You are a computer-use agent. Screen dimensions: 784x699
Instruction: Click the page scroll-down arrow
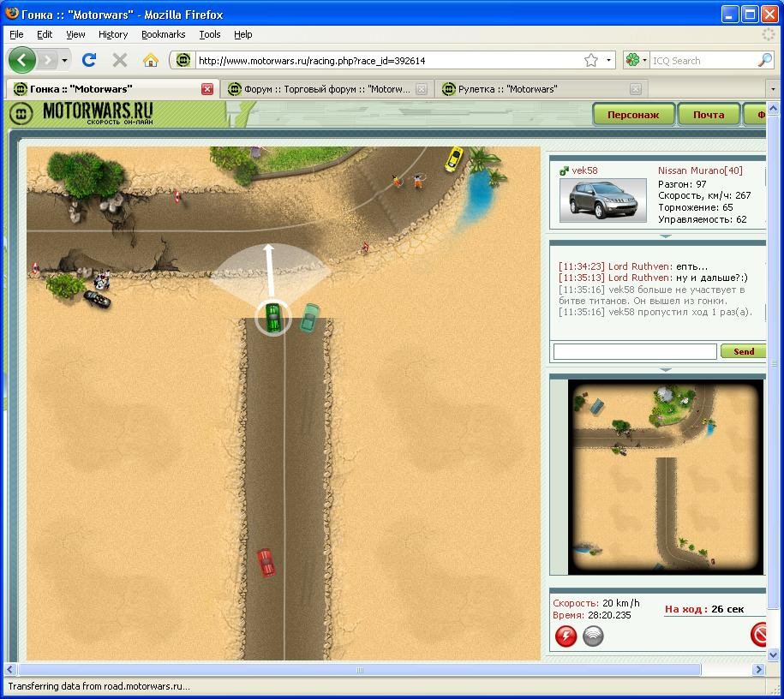pos(773,654)
